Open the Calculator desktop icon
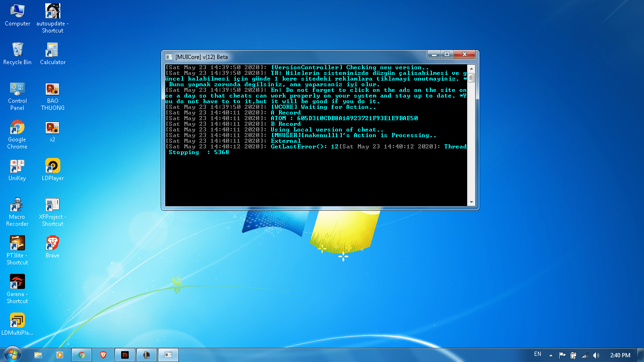 tap(52, 53)
